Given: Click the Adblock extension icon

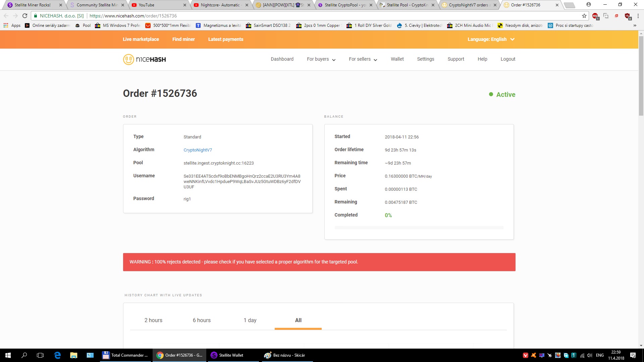Looking at the screenshot, I should point(595,16).
